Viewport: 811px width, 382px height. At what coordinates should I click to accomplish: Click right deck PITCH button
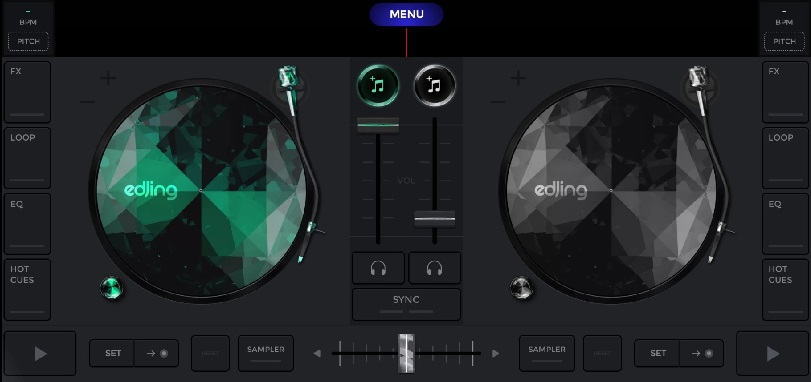pos(784,41)
